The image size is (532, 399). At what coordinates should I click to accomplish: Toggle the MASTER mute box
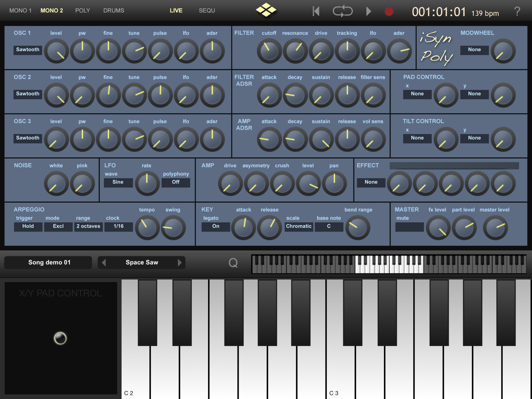[x=409, y=227]
